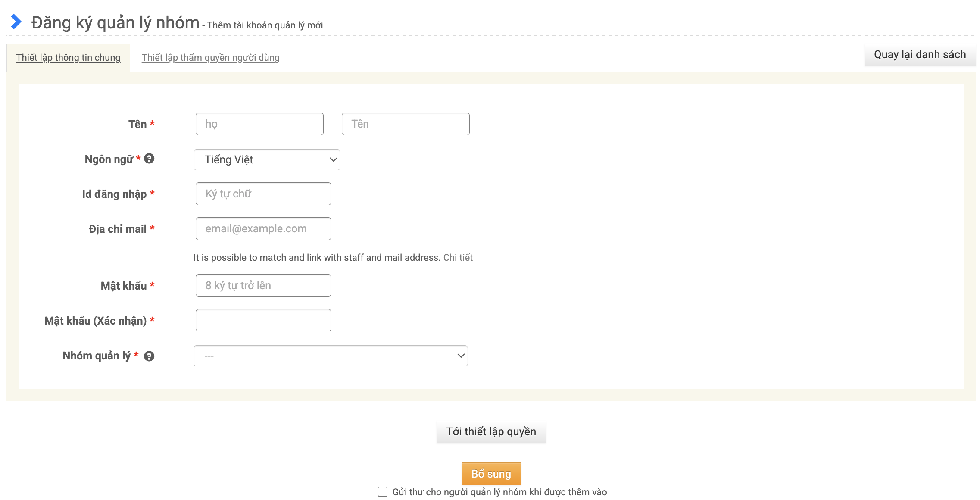Viewport: 980px width, 500px height.
Task: Click the Tên first name field
Action: pyautogui.click(x=405, y=124)
